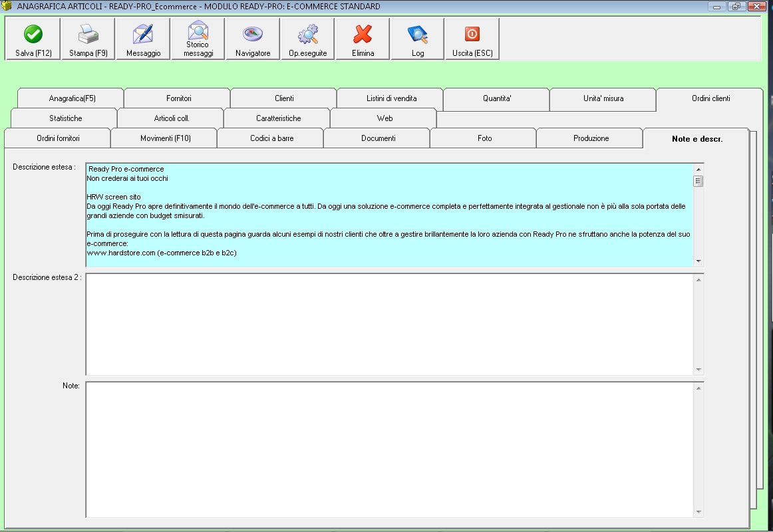The height and width of the screenshot is (532, 773).
Task: Click the line "Non crederai ai tuoi occhi"
Action: pyautogui.click(x=127, y=178)
